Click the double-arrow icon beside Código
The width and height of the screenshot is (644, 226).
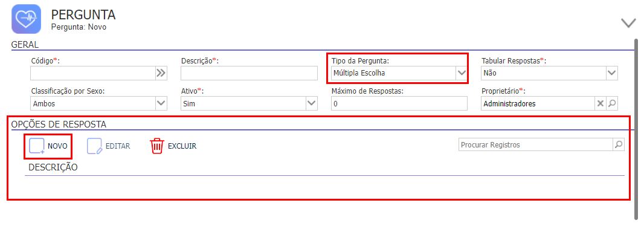161,73
